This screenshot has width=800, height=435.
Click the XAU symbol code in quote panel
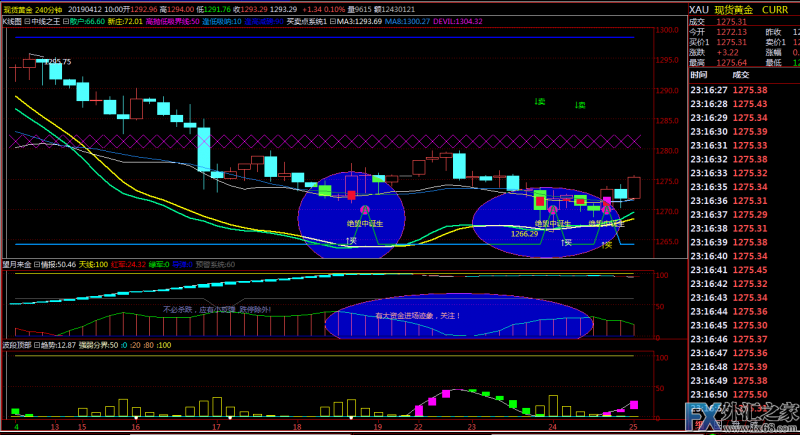pyautogui.click(x=699, y=8)
